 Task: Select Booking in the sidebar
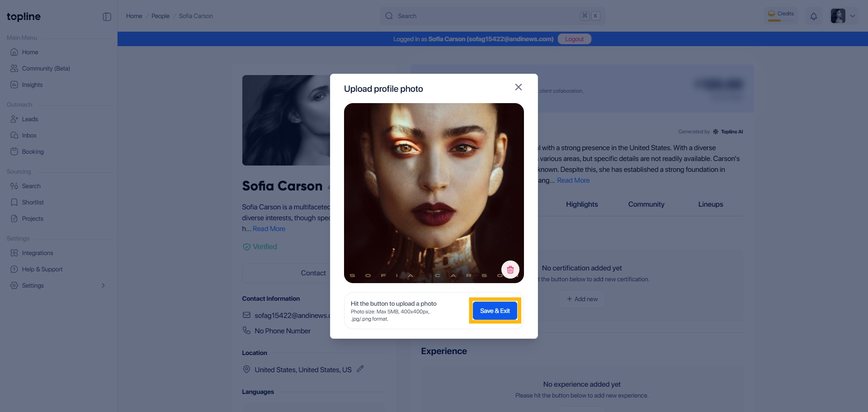[33, 152]
